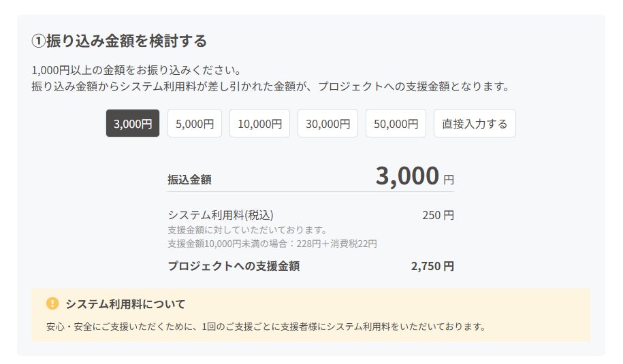Select the 3,000円 amount option
Viewport: 623px width, 364px height.
point(133,123)
